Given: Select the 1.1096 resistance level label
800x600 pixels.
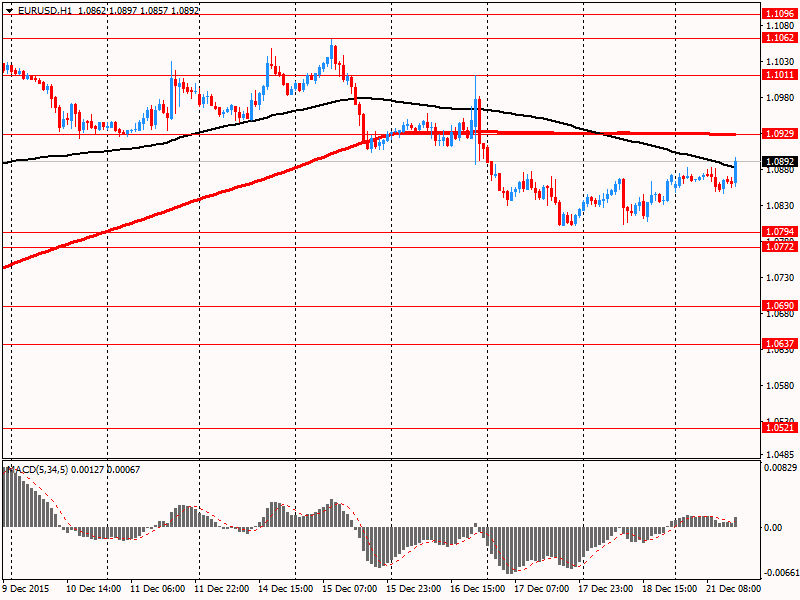Looking at the screenshot, I should point(780,14).
